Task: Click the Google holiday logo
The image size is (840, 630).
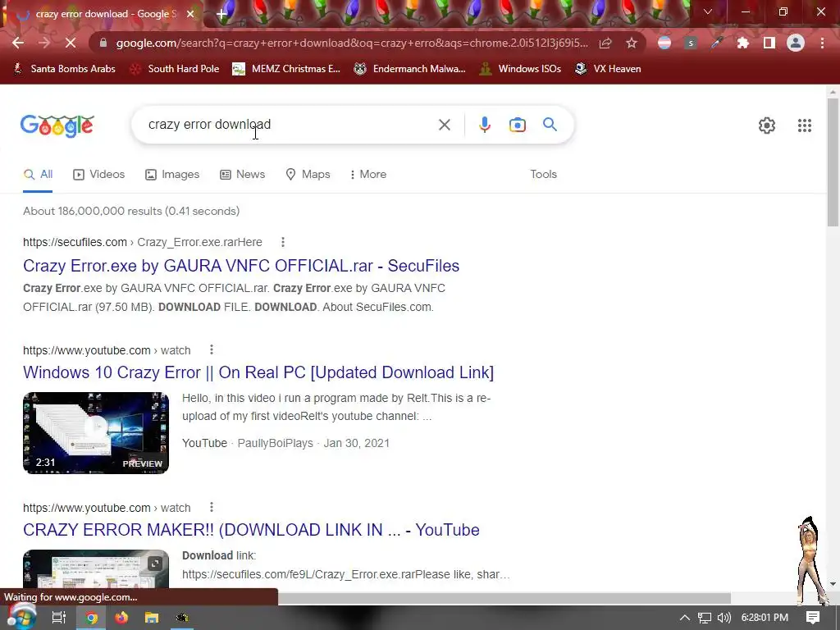Action: point(57,126)
